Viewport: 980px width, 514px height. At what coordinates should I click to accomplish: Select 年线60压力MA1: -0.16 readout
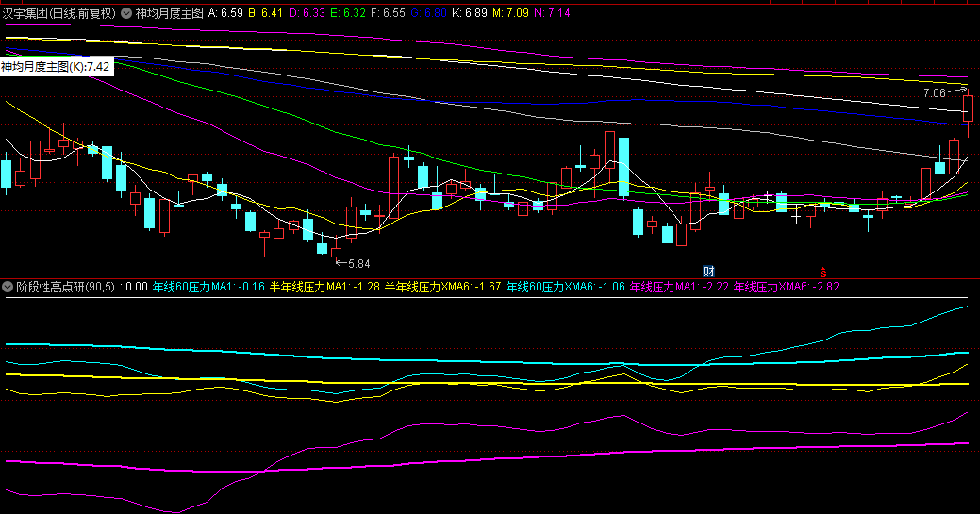208,287
